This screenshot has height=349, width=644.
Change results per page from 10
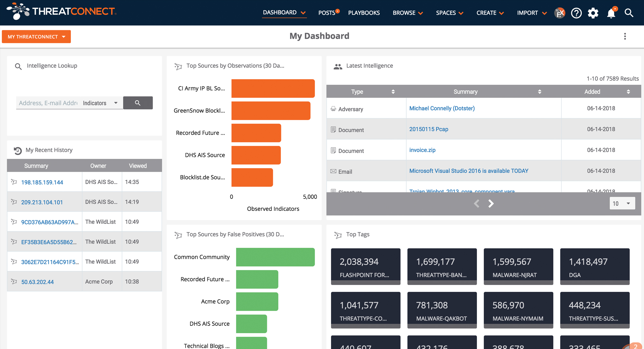[622, 203]
